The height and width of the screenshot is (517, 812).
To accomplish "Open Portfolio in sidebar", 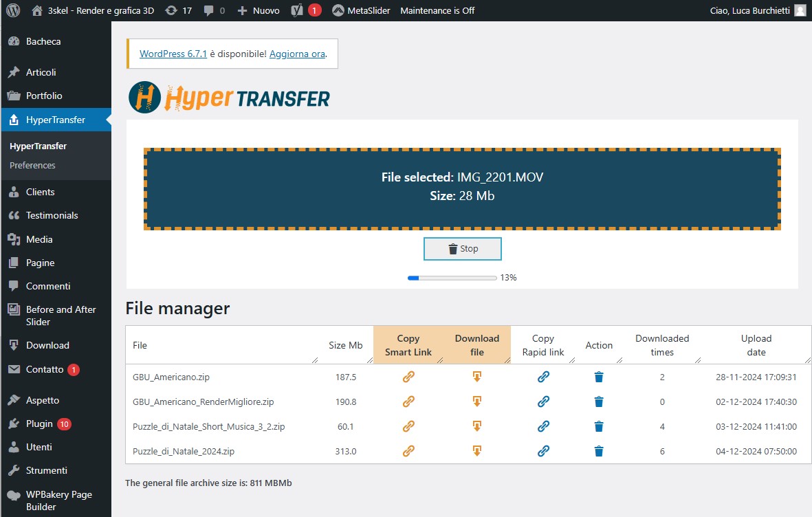I will [x=56, y=96].
